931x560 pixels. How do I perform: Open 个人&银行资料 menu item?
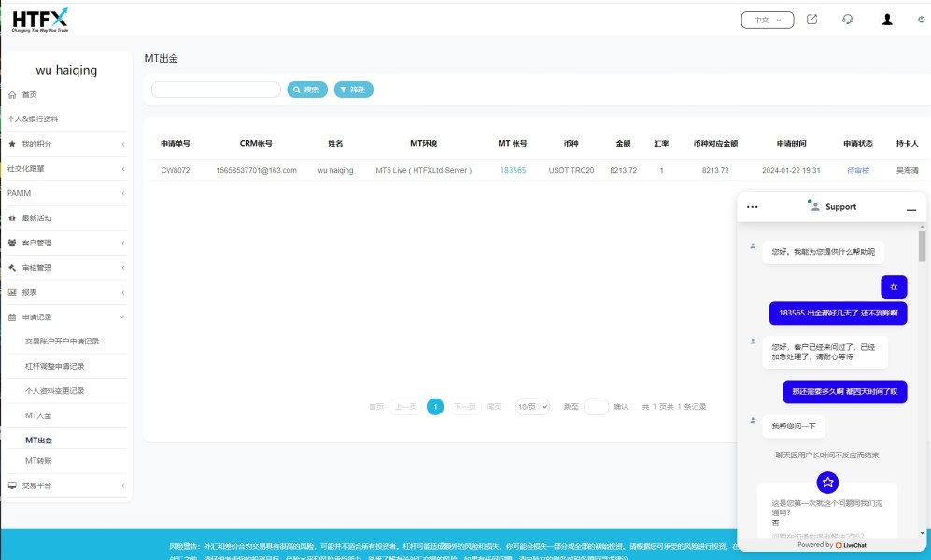[33, 119]
